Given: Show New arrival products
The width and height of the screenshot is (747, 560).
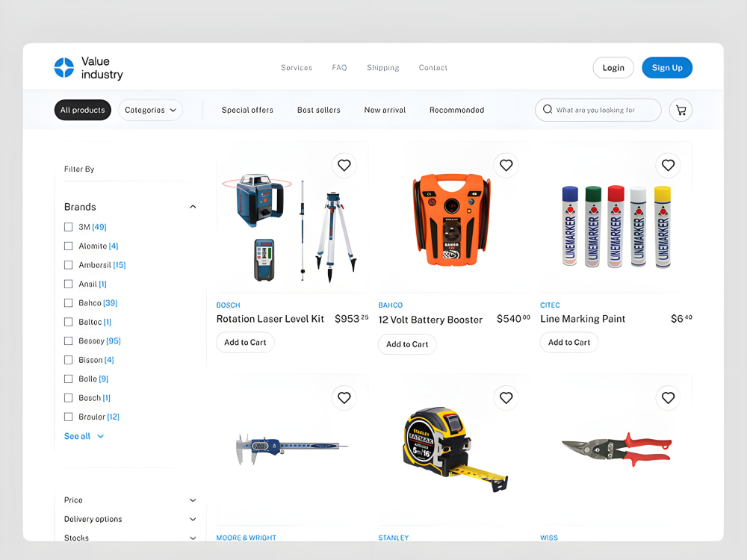Looking at the screenshot, I should point(385,110).
